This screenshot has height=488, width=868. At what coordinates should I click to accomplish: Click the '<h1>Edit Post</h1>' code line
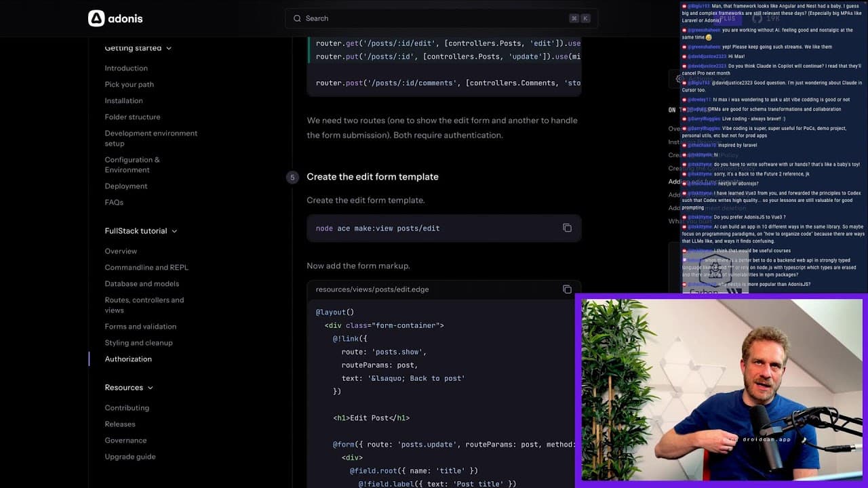371,418
